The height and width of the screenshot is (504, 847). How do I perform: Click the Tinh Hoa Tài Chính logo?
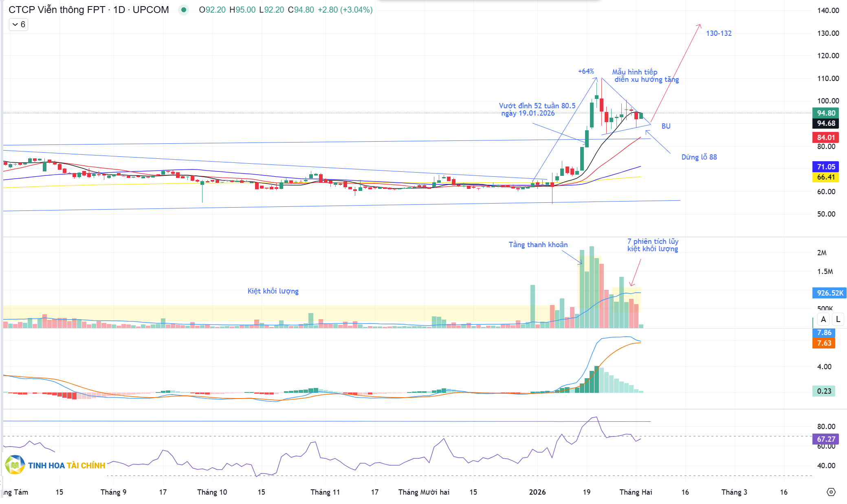pos(55,465)
